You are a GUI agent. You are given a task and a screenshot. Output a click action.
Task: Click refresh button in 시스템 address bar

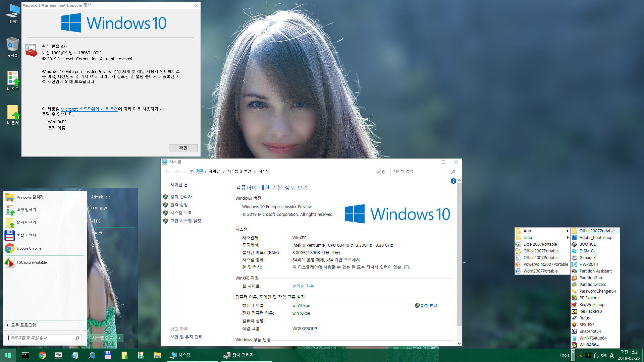pos(384,172)
